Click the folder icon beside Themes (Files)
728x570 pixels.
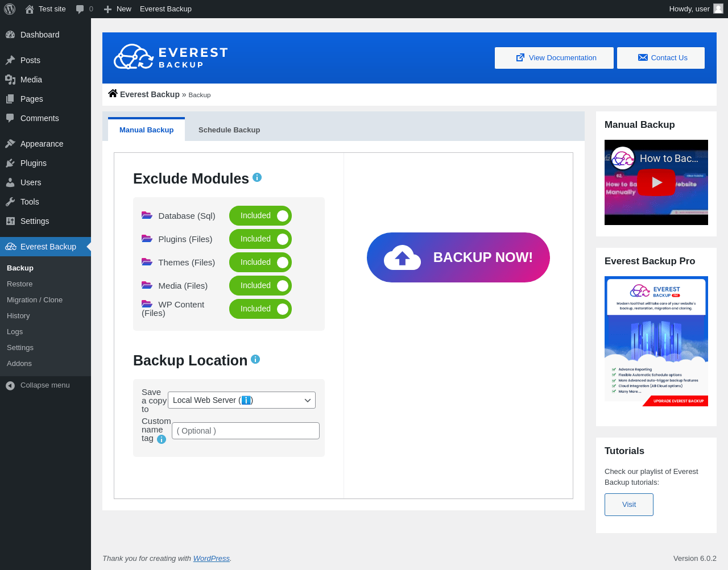[147, 262]
